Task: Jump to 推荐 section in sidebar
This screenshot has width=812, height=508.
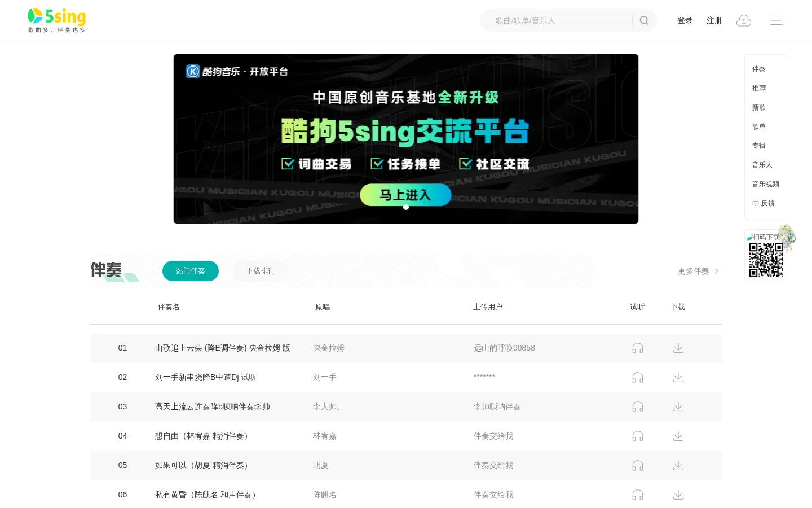Action: tap(759, 88)
